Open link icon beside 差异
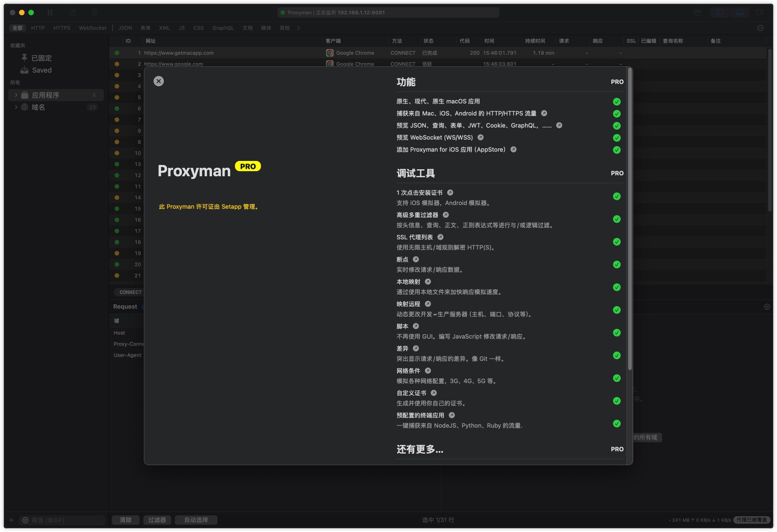 pyautogui.click(x=416, y=348)
